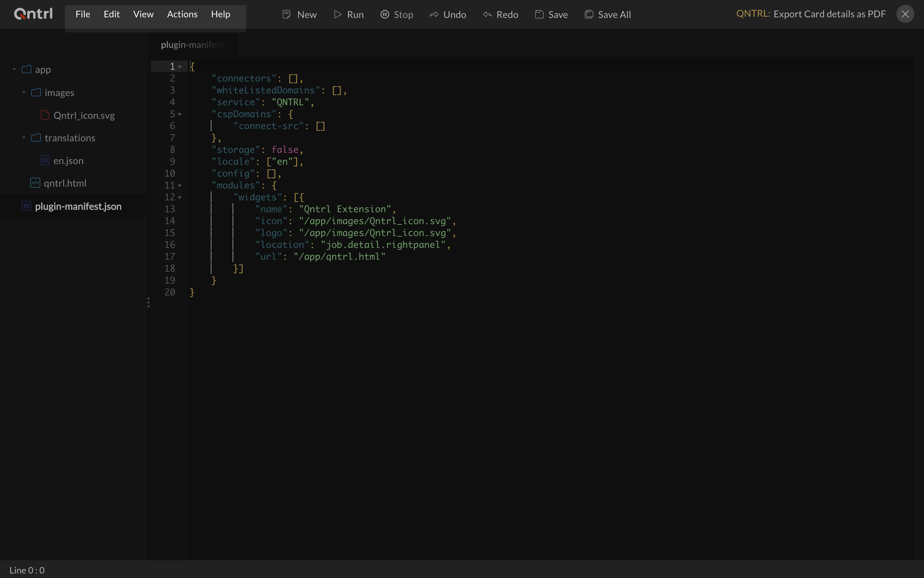Click the Undo toolbar label
This screenshot has width=924, height=578.
pos(454,14)
